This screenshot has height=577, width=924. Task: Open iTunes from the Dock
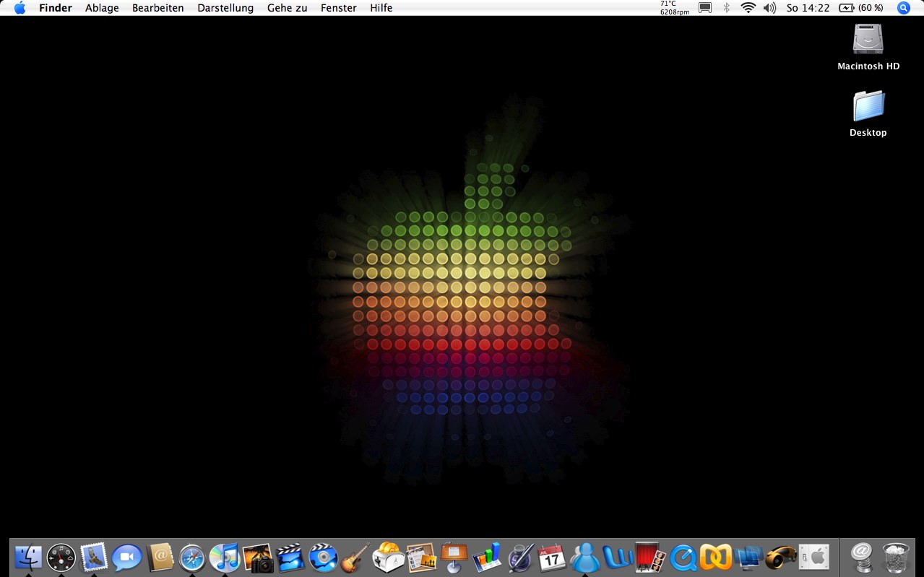tap(225, 558)
